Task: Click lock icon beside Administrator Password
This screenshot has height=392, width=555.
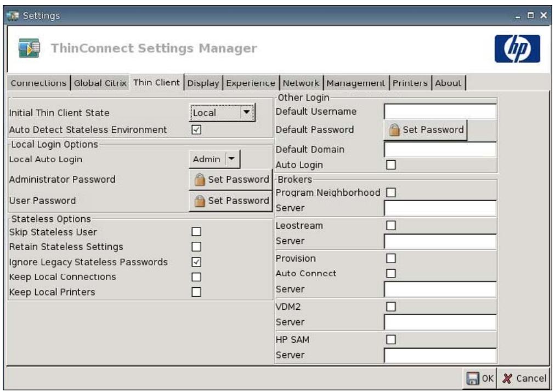Action: [x=199, y=179]
